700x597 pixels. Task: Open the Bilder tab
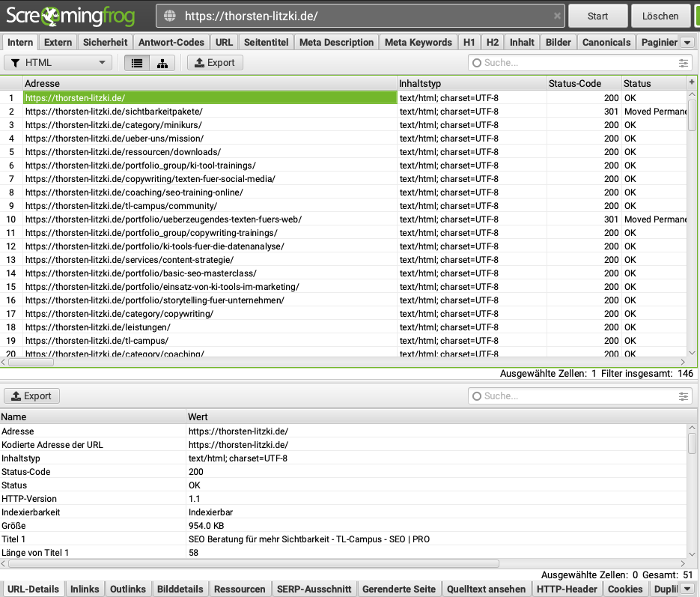coord(558,43)
